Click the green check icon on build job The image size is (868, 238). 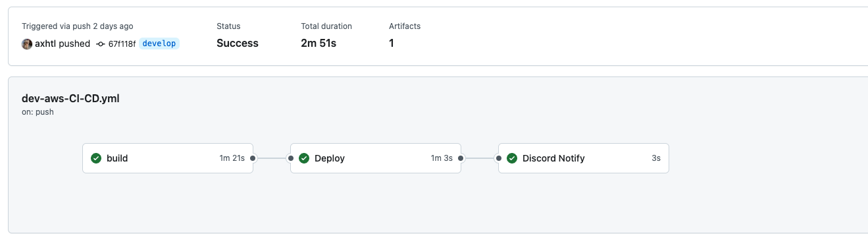(96, 158)
